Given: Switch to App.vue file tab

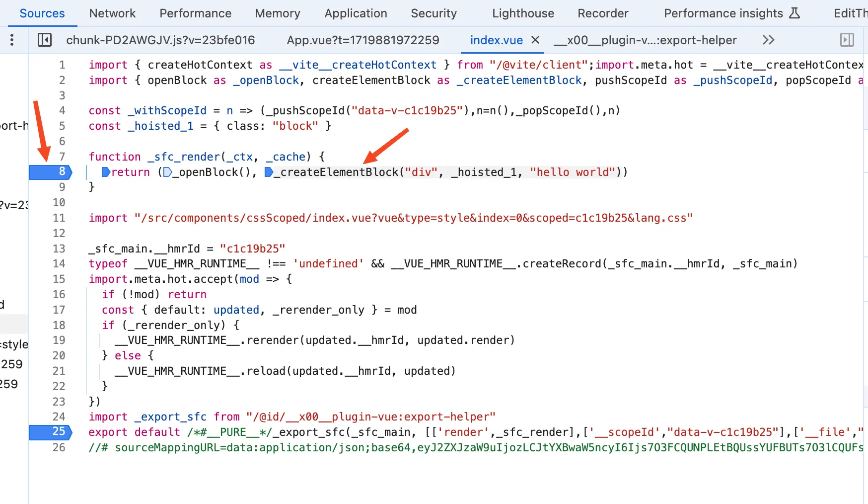Looking at the screenshot, I should coord(362,40).
